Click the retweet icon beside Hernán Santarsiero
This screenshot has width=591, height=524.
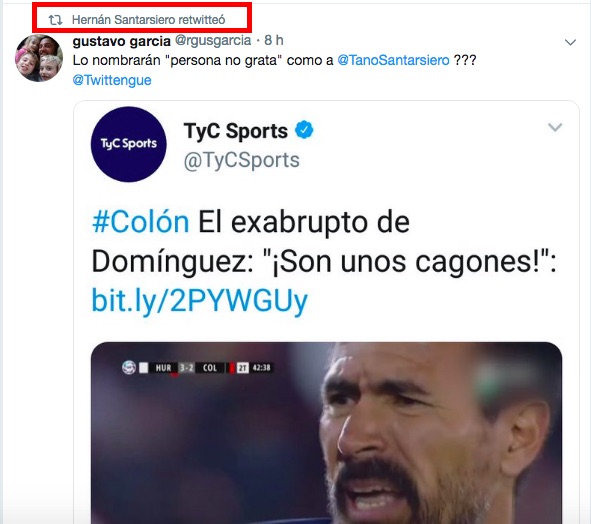click(x=55, y=20)
